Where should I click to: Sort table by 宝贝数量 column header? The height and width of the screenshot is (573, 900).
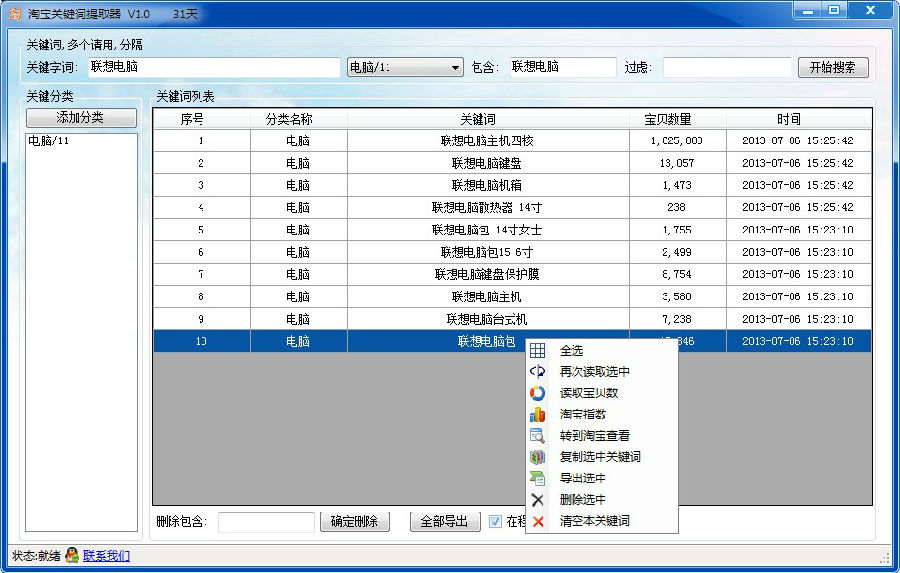click(x=667, y=119)
